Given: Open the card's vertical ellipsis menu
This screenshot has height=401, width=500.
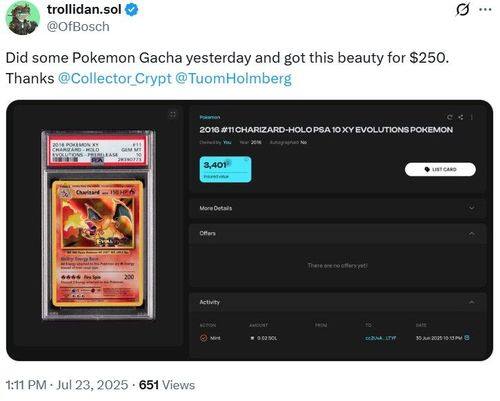Looking at the screenshot, I should pyautogui.click(x=472, y=117).
